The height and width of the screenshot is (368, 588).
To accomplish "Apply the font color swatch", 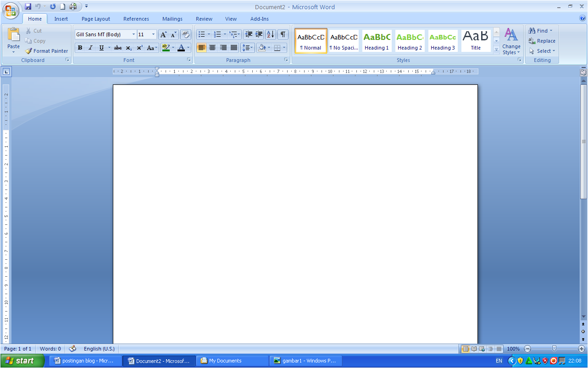I will point(181,48).
